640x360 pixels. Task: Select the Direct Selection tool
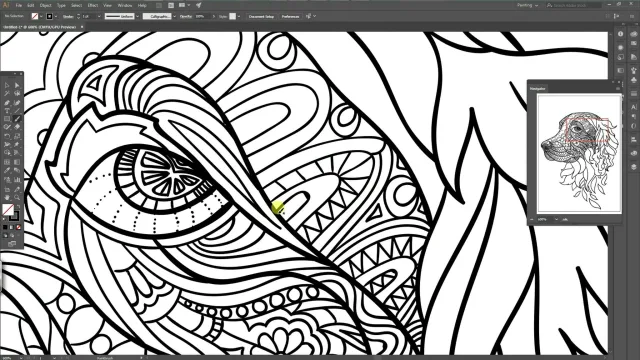17,85
